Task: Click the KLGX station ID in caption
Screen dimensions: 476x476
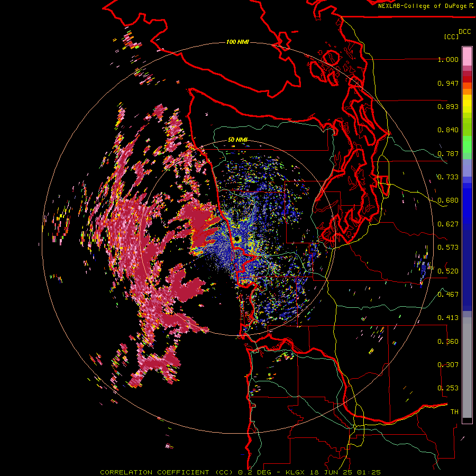Action: [295, 472]
